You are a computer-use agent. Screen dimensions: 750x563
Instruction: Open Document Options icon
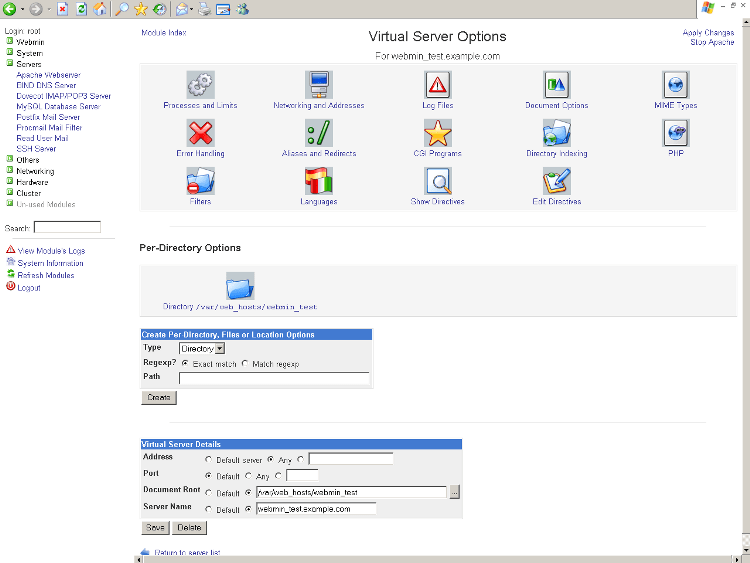556,85
